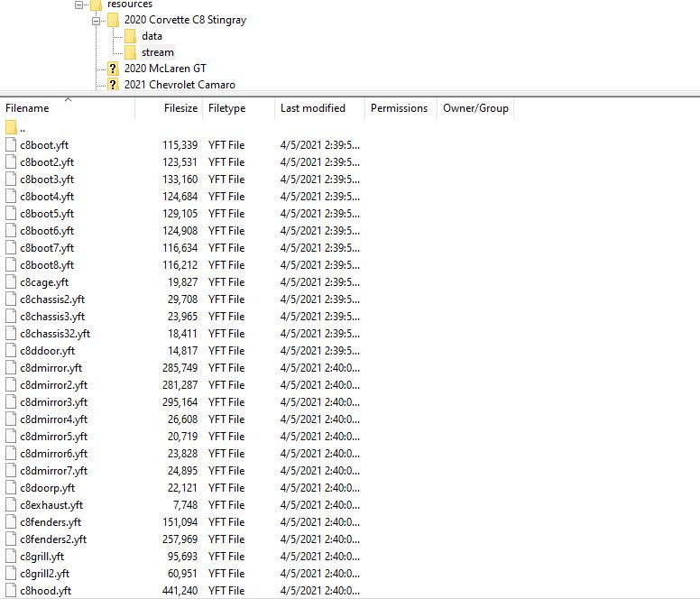Image resolution: width=700 pixels, height=599 pixels.
Task: Select file c8dmirror.yft
Action: coord(51,368)
